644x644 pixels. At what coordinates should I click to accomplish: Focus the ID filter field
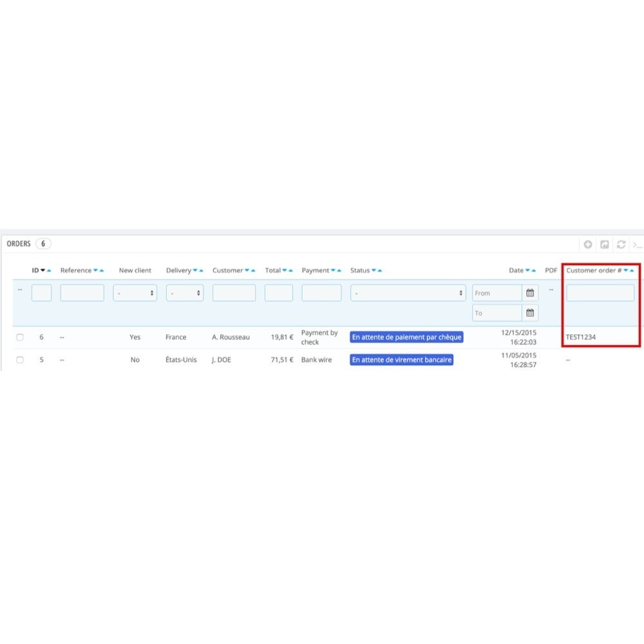41,293
